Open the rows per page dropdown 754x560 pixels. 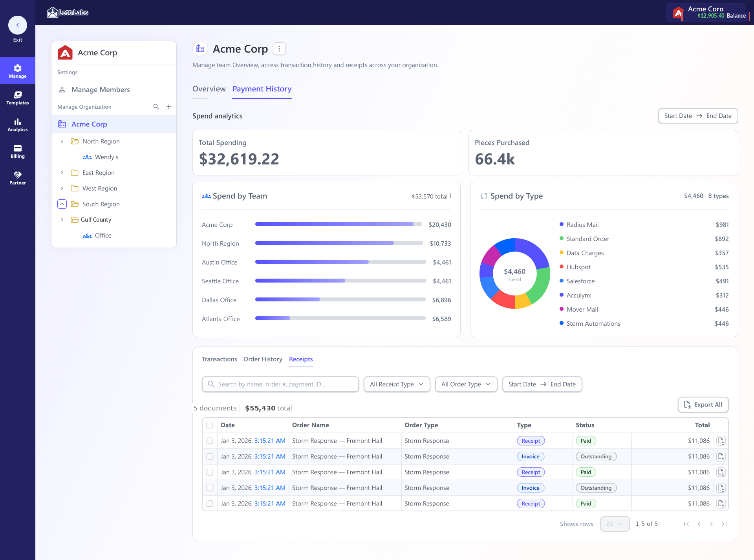[615, 524]
